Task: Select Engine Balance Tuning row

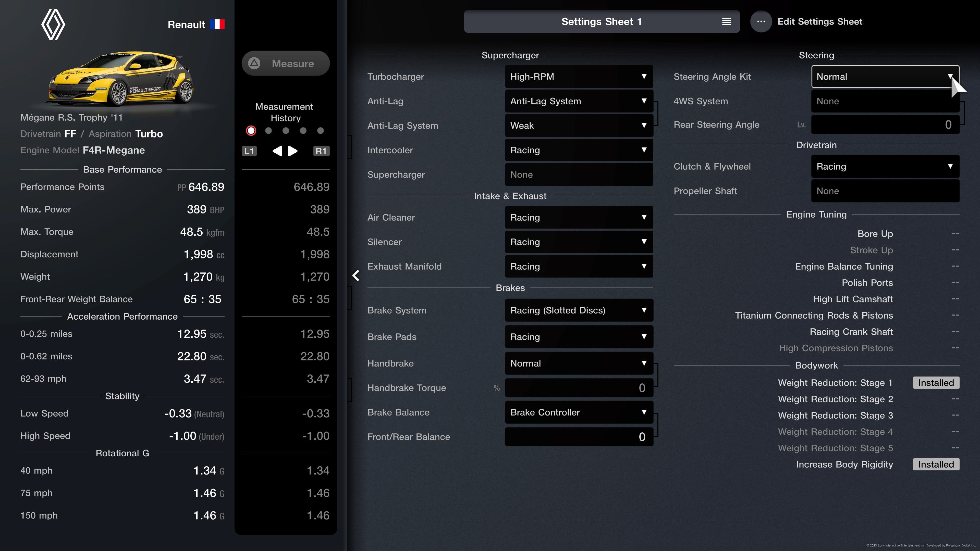Action: click(877, 267)
